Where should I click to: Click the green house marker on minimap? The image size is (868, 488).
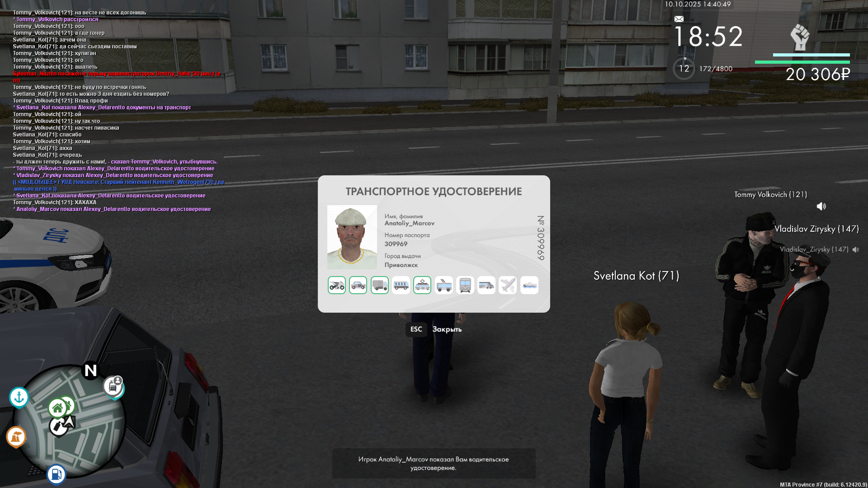57,408
